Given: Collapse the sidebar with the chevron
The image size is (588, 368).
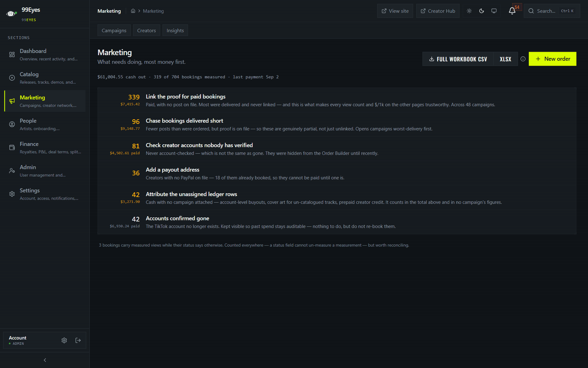Looking at the screenshot, I should click(45, 360).
